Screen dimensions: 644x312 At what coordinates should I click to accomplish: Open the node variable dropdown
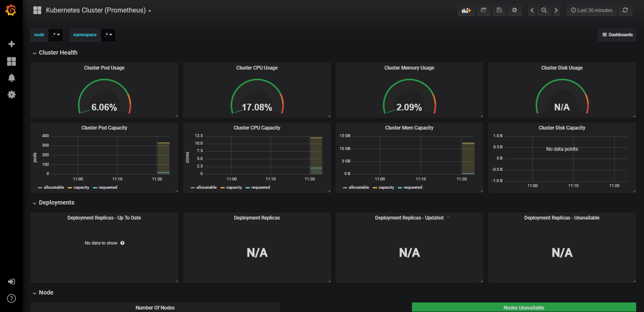tap(56, 35)
